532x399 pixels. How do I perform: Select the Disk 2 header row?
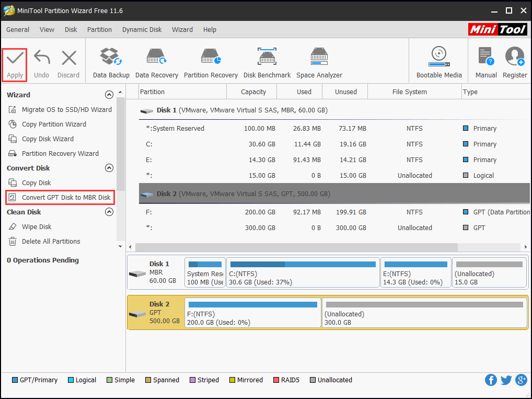pyautogui.click(x=334, y=193)
